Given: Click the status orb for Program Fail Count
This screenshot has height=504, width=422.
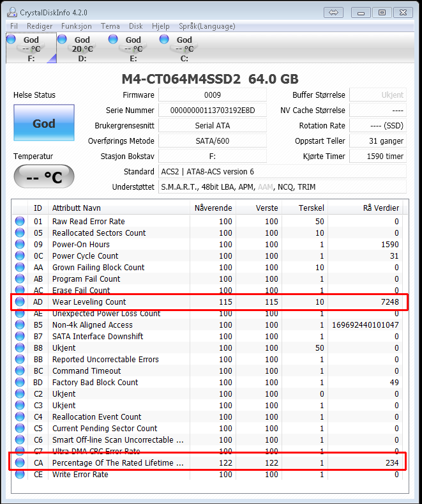Looking at the screenshot, I should pos(20,279).
